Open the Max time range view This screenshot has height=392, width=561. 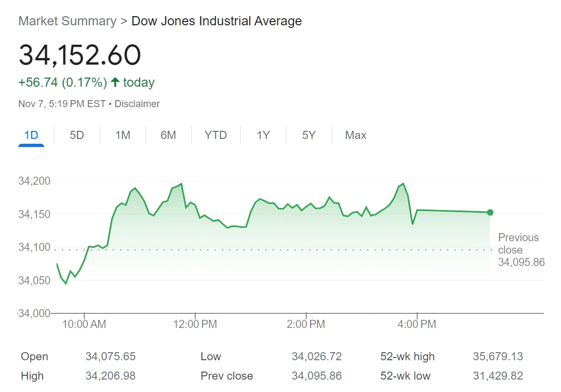point(355,135)
